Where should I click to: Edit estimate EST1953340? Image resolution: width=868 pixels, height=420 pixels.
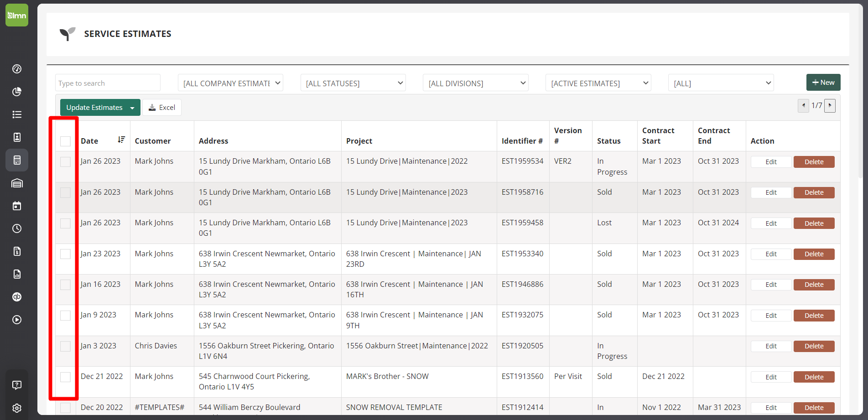(x=771, y=254)
